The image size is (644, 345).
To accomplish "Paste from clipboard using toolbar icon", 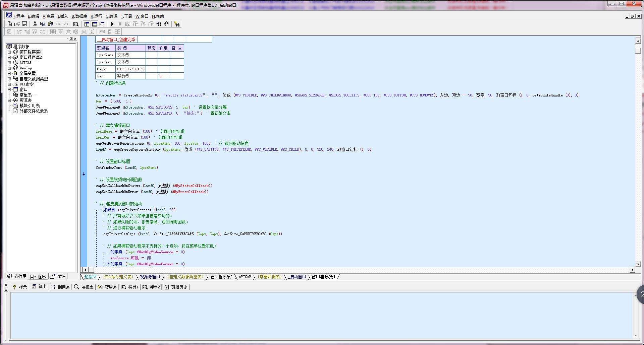I will coord(50,24).
